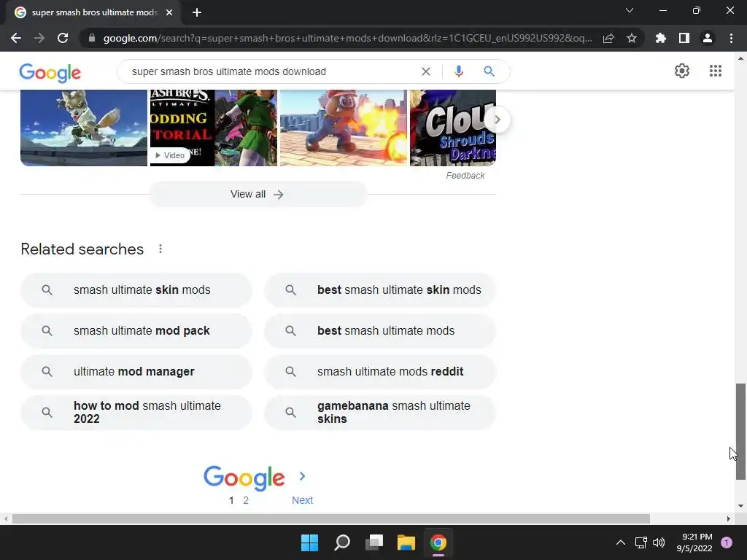Search 'gamebanana smash ultimate skins' suggestion
Viewport: 747px width, 560px height.
coord(380,413)
